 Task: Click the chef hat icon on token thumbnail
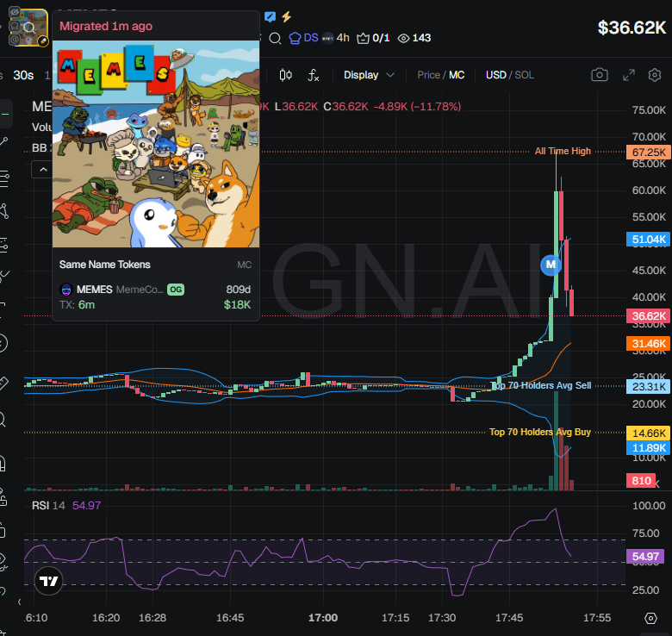pos(14,26)
